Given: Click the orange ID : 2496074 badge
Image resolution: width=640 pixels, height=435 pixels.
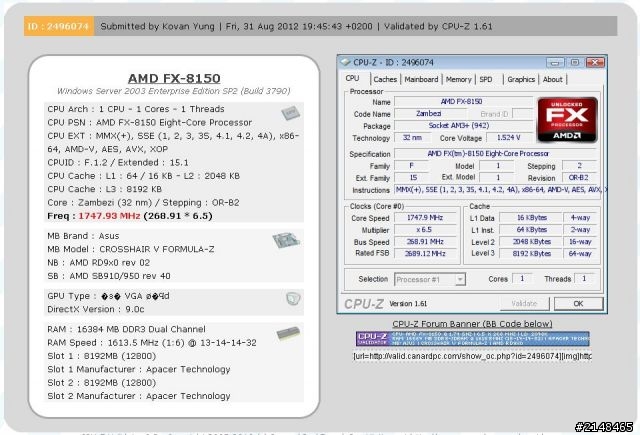Looking at the screenshot, I should [58, 26].
